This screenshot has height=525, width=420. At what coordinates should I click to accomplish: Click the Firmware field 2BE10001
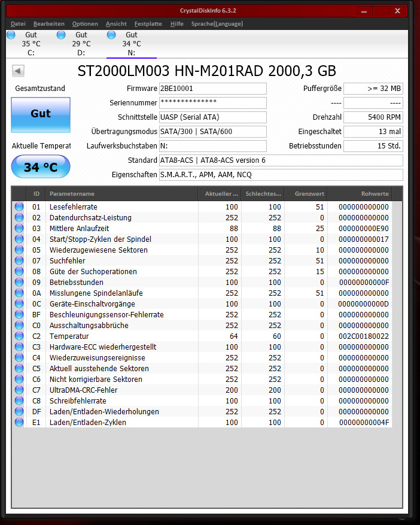[213, 89]
